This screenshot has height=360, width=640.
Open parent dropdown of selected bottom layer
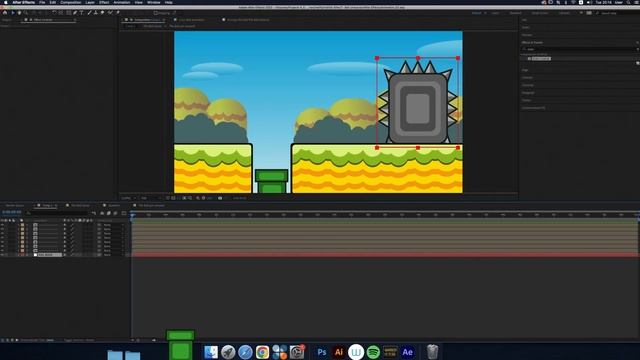tap(113, 255)
